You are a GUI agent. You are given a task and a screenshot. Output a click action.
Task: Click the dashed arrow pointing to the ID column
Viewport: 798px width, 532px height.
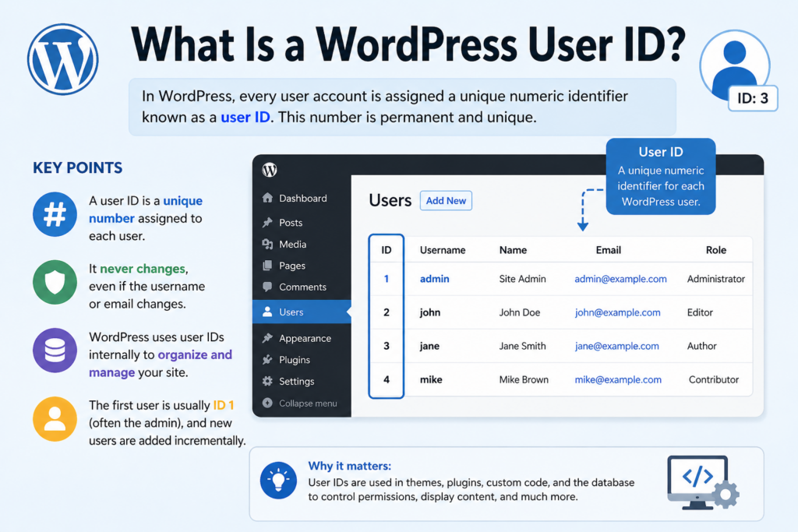(583, 209)
